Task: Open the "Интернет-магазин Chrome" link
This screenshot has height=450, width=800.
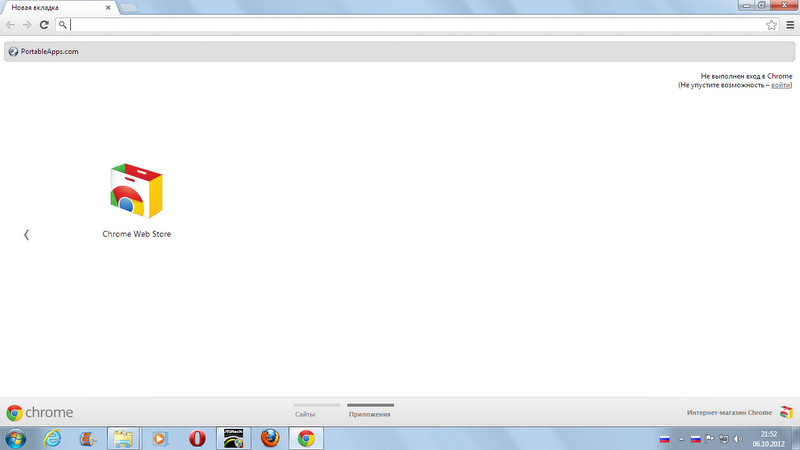Action: (739, 412)
